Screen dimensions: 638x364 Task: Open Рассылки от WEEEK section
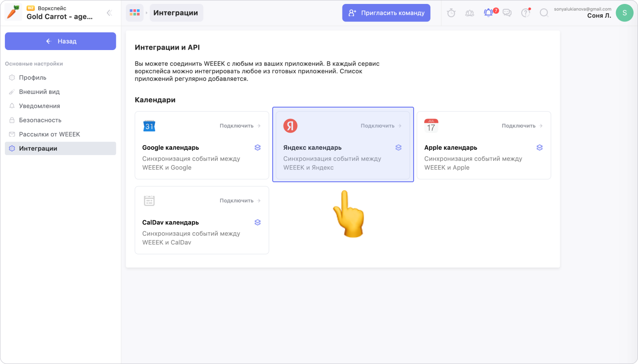(61, 134)
